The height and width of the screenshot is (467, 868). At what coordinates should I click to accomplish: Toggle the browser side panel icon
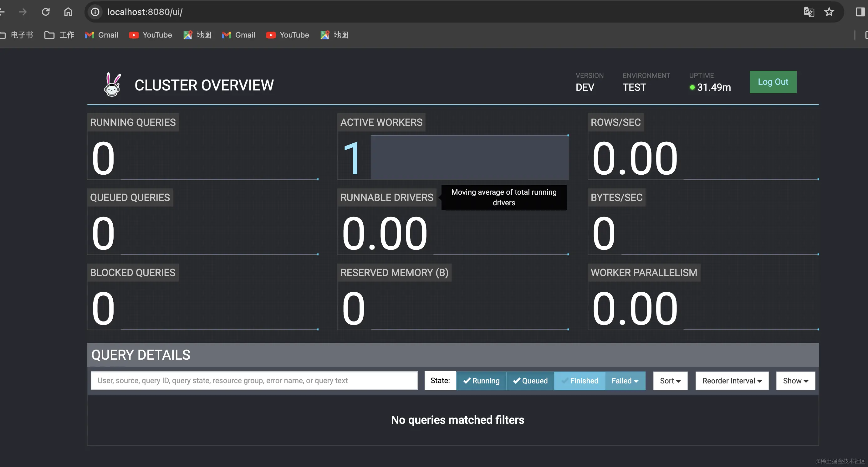[x=860, y=12]
